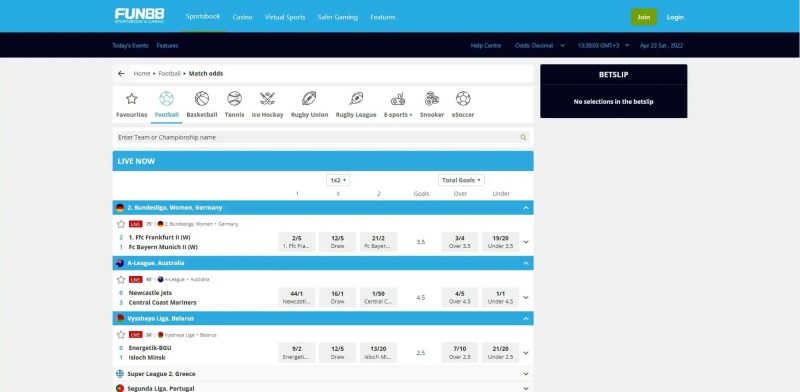Screen dimensions: 800x392
Task: Click the Isloch Minsk team name
Action: coord(147,358)
